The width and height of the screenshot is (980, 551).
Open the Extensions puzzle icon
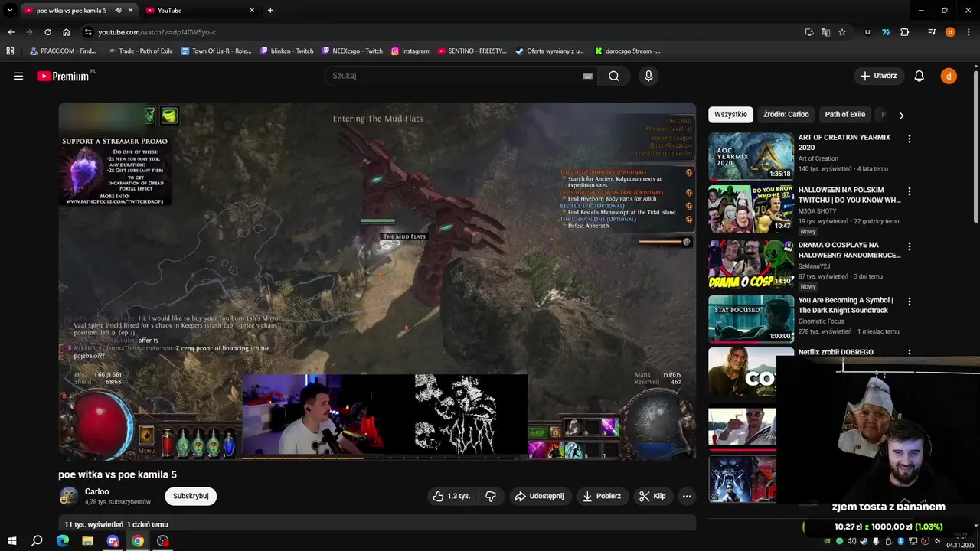point(904,32)
